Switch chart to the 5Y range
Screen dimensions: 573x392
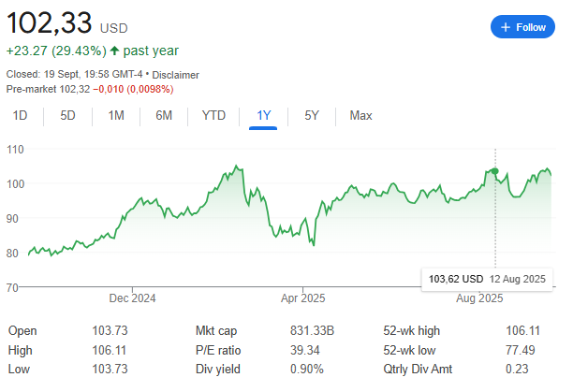[x=312, y=115]
